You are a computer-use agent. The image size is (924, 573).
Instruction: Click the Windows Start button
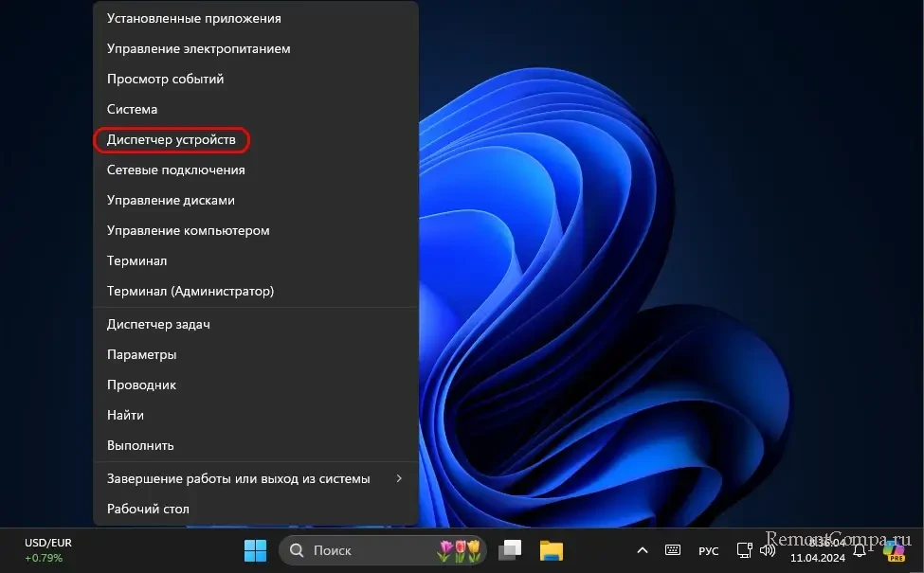(255, 550)
